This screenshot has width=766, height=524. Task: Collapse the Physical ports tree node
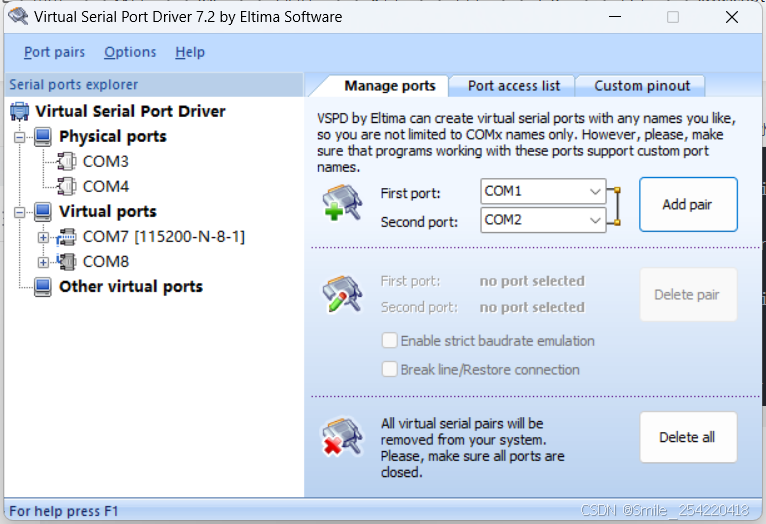pyautogui.click(x=20, y=137)
